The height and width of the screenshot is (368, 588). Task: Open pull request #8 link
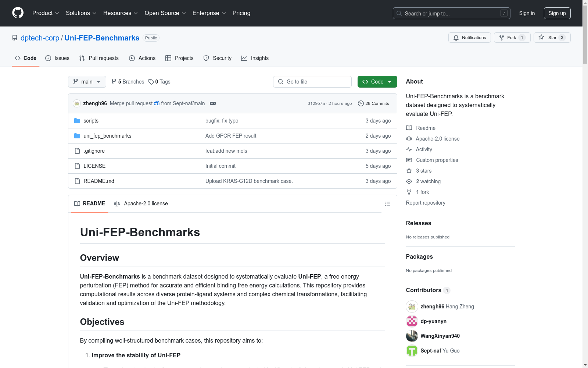[x=157, y=103]
